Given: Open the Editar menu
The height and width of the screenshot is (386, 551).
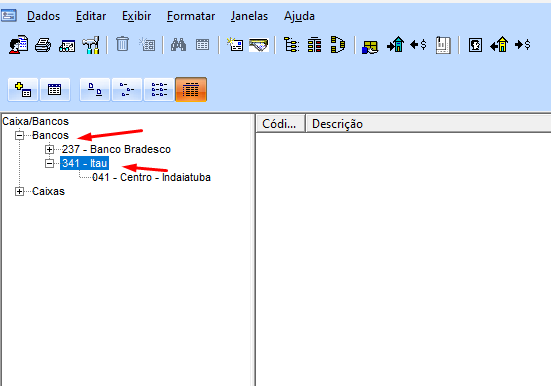Looking at the screenshot, I should coord(91,16).
